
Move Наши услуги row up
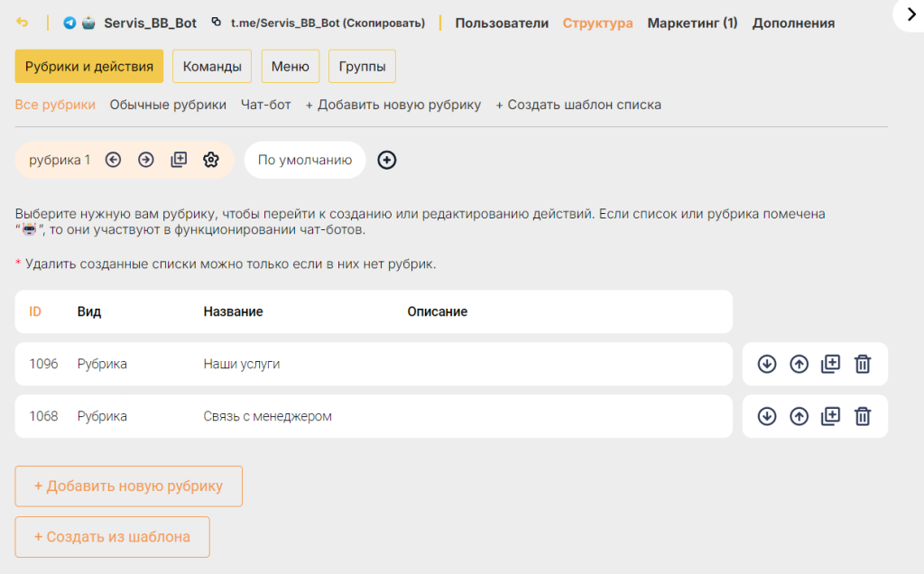click(799, 365)
